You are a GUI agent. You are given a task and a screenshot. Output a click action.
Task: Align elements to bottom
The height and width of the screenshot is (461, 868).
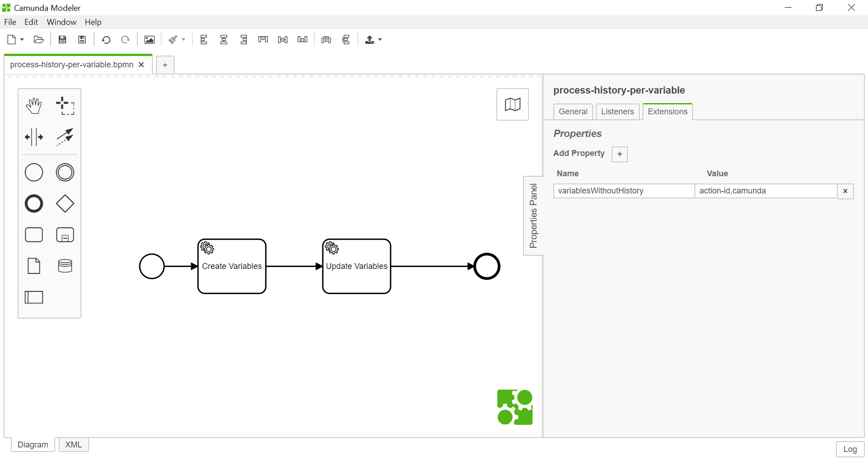(x=302, y=40)
